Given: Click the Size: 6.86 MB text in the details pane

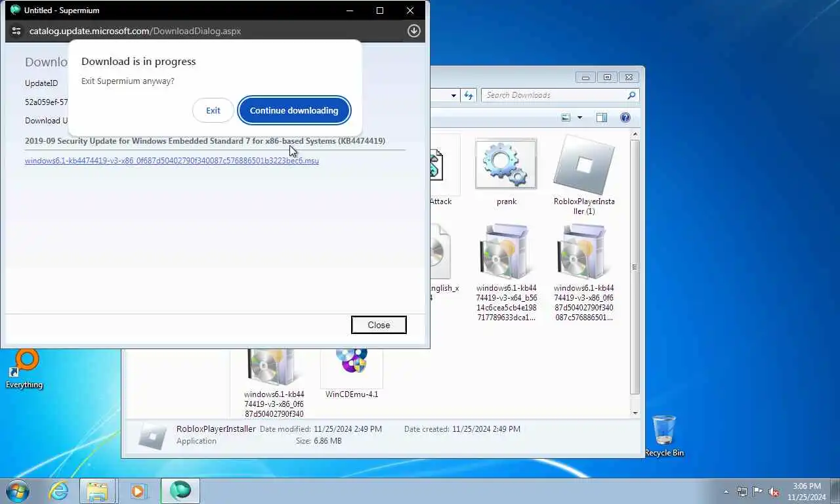Looking at the screenshot, I should click(x=318, y=441).
